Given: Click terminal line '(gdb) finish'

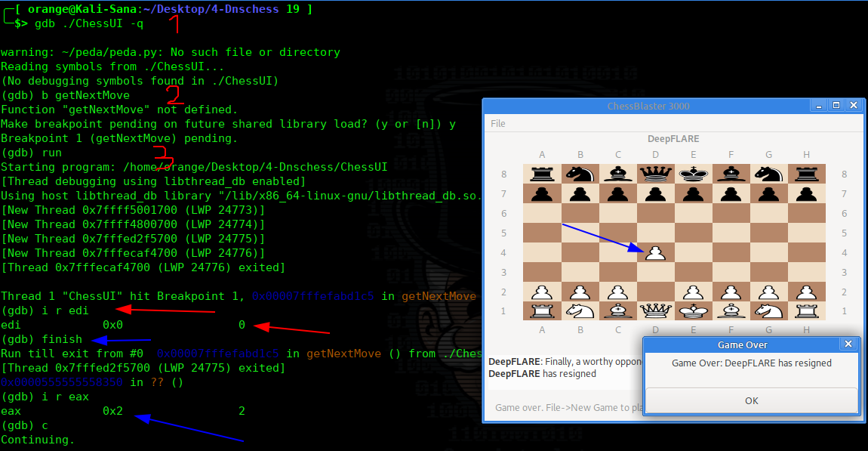Looking at the screenshot, I should coord(42,339).
